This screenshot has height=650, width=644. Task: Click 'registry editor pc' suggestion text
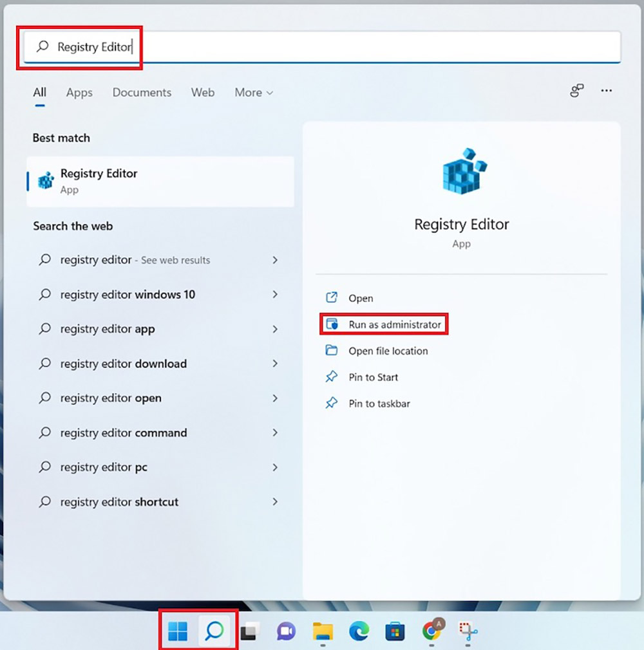[104, 467]
